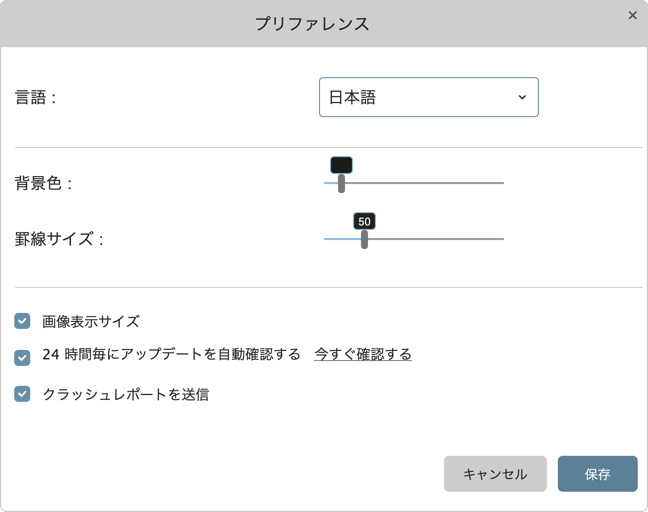Click the 保存 button

[x=598, y=474]
